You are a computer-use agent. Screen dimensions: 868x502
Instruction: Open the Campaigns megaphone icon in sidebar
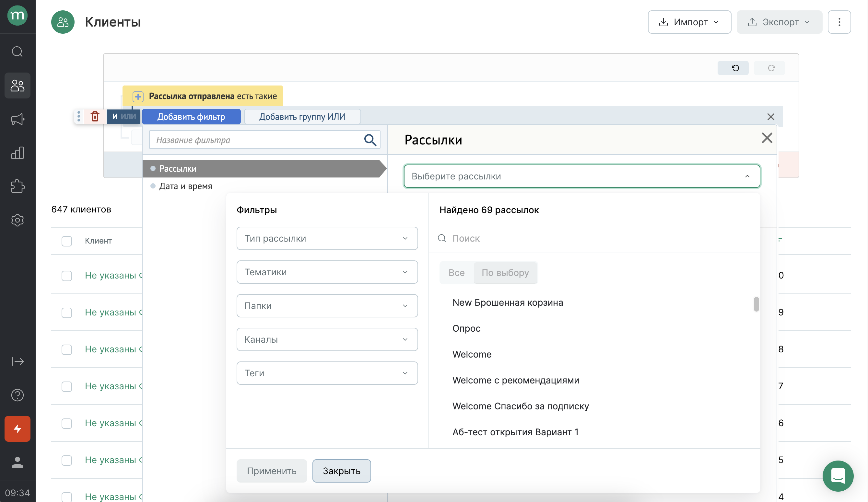point(17,119)
